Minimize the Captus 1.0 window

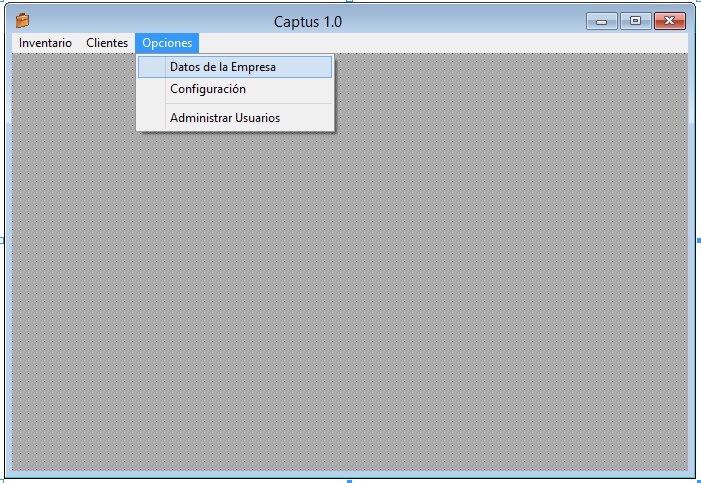601,21
